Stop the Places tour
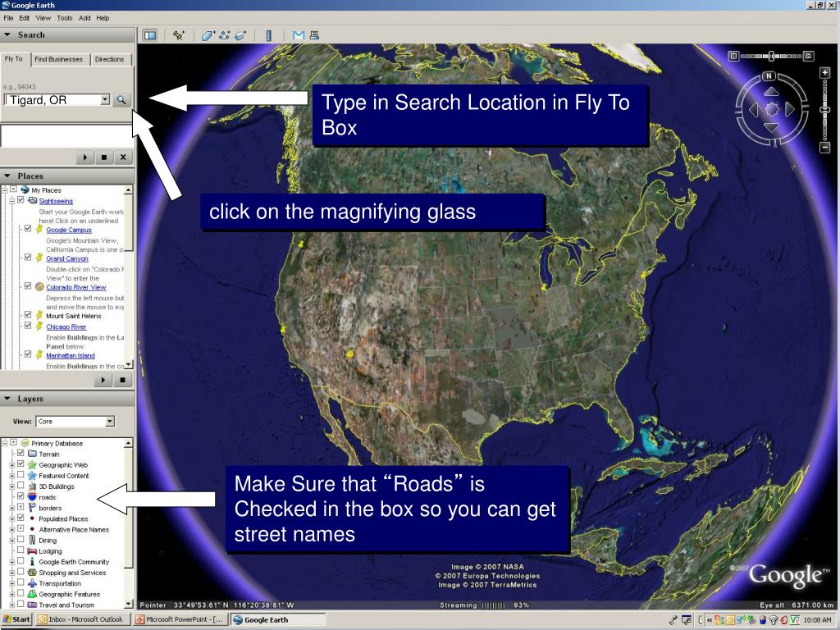The width and height of the screenshot is (840, 630). [x=122, y=380]
